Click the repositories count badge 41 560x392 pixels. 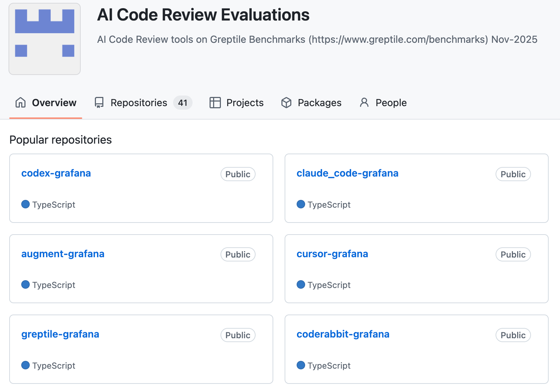click(x=183, y=103)
